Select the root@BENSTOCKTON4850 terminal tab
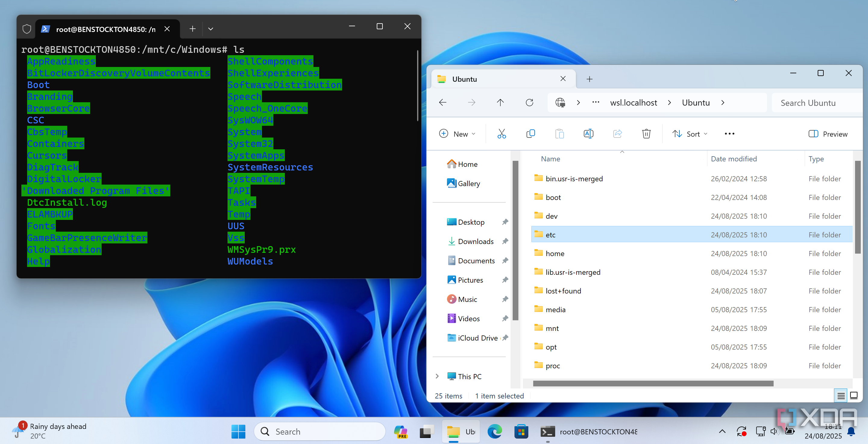The height and width of the screenshot is (444, 868). [x=107, y=29]
